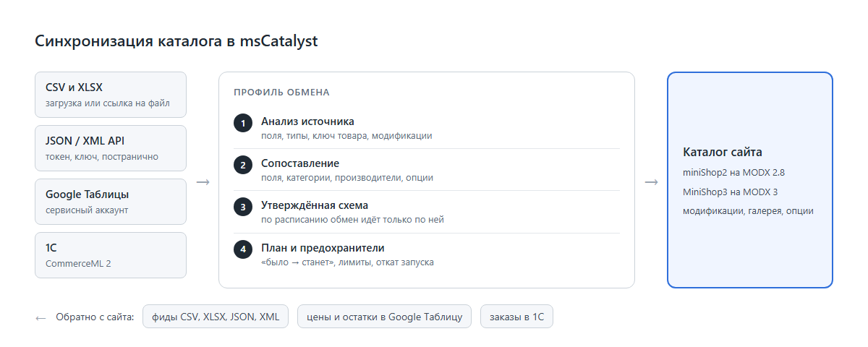This screenshot has height=347, width=868.
Task: Click the Анализ источника step title
Action: coord(307,121)
